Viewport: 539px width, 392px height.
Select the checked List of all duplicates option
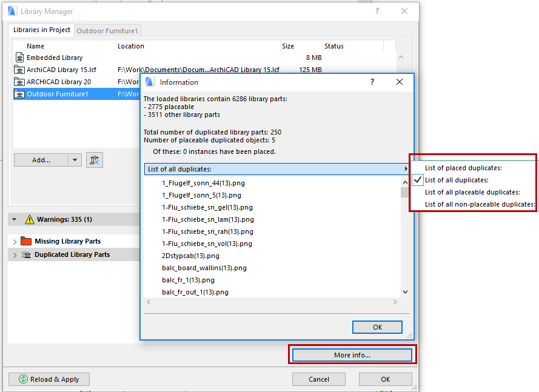(x=457, y=180)
